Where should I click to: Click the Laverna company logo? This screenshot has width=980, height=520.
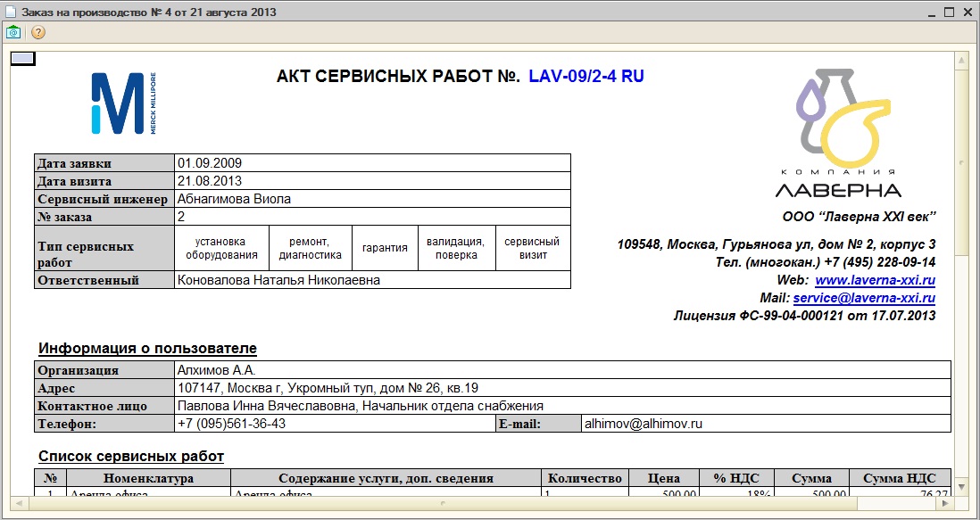pos(838,134)
